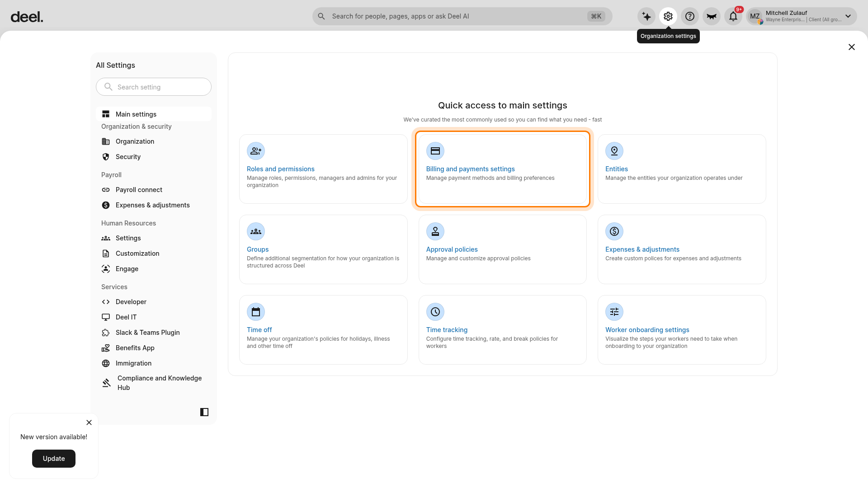The image size is (868, 488).
Task: Select Main settings in sidebar
Action: (x=154, y=114)
